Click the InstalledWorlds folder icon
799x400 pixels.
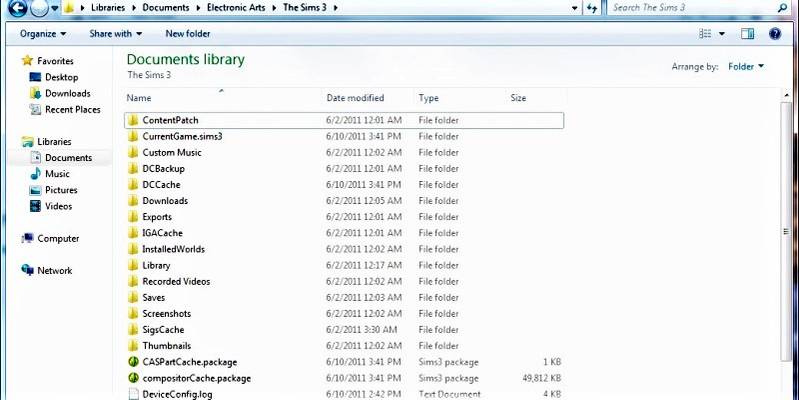(133, 249)
